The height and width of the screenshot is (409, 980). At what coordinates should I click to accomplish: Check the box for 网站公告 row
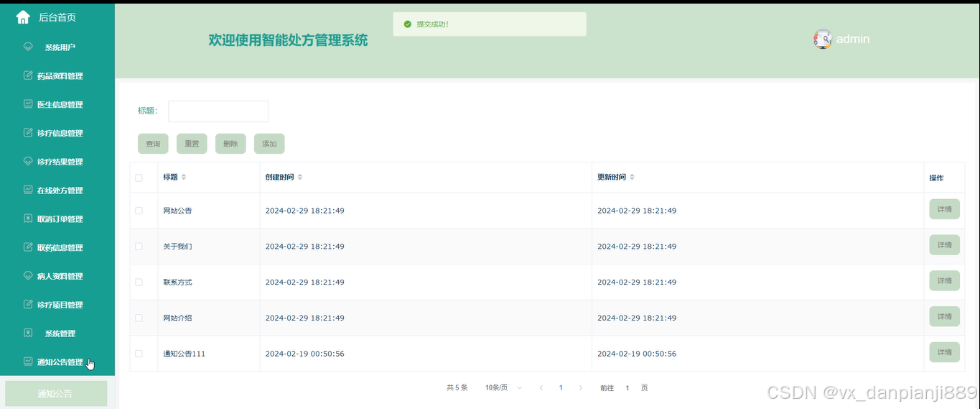139,211
